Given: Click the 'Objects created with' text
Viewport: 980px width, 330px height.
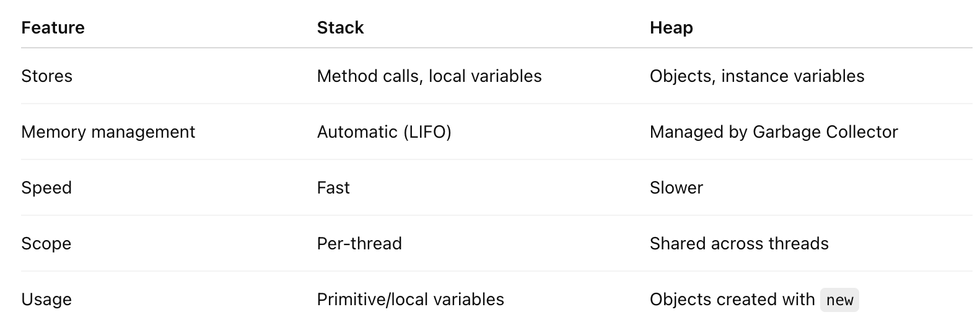Looking at the screenshot, I should click(x=732, y=300).
